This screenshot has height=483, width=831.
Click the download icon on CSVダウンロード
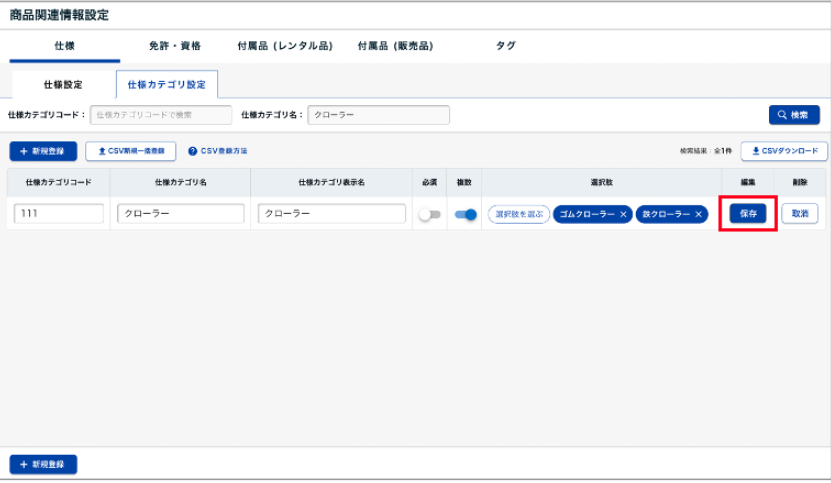755,151
